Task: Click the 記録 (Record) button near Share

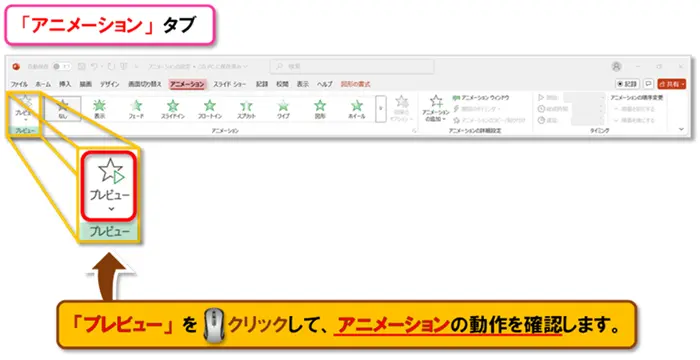Action: [627, 84]
